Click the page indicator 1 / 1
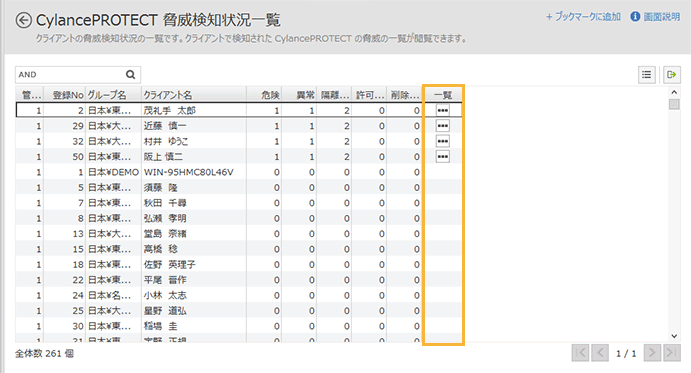This screenshot has height=373, width=691. click(x=626, y=353)
